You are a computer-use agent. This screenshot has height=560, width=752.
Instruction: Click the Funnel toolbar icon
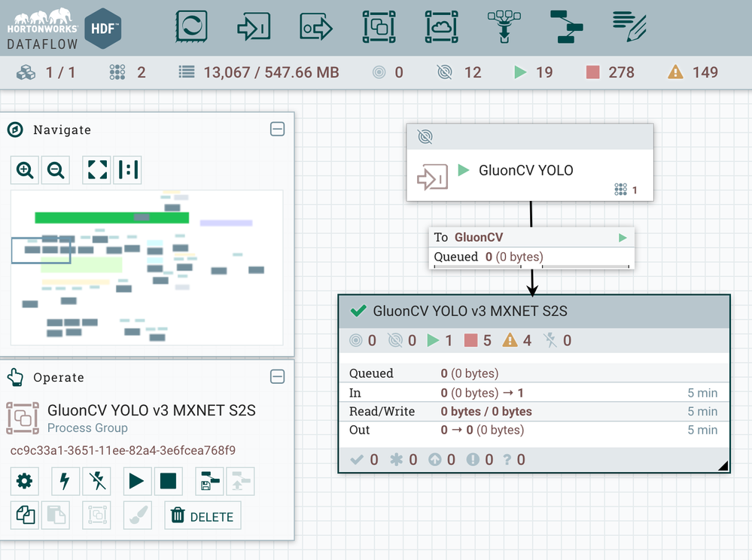coord(504,26)
